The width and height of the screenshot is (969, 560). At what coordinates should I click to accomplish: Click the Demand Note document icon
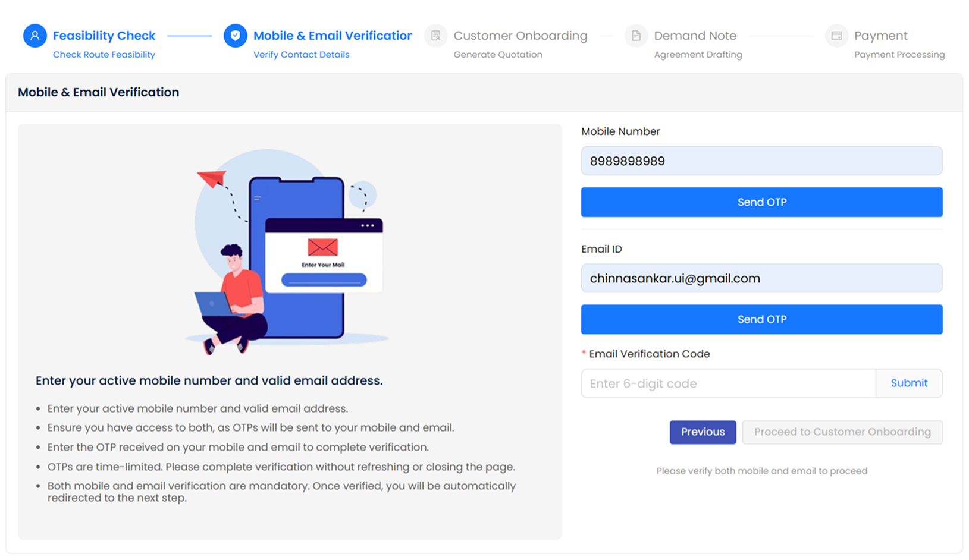pyautogui.click(x=636, y=36)
